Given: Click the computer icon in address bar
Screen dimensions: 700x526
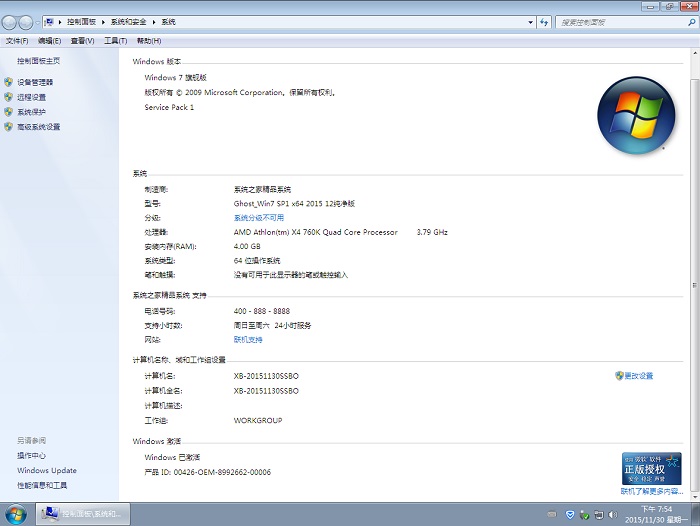Looking at the screenshot, I should click(49, 22).
